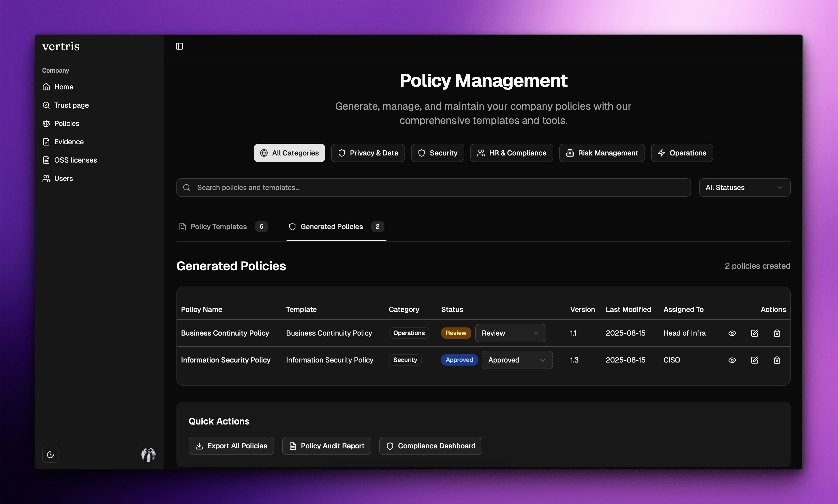Switch to Policy Templates tab
Screen dimensions: 838x504
(223, 227)
